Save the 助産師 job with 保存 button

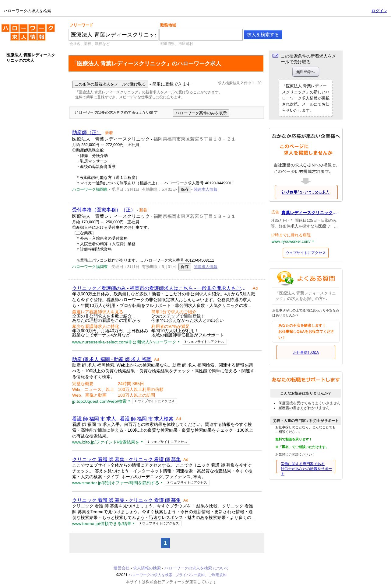pos(185,190)
